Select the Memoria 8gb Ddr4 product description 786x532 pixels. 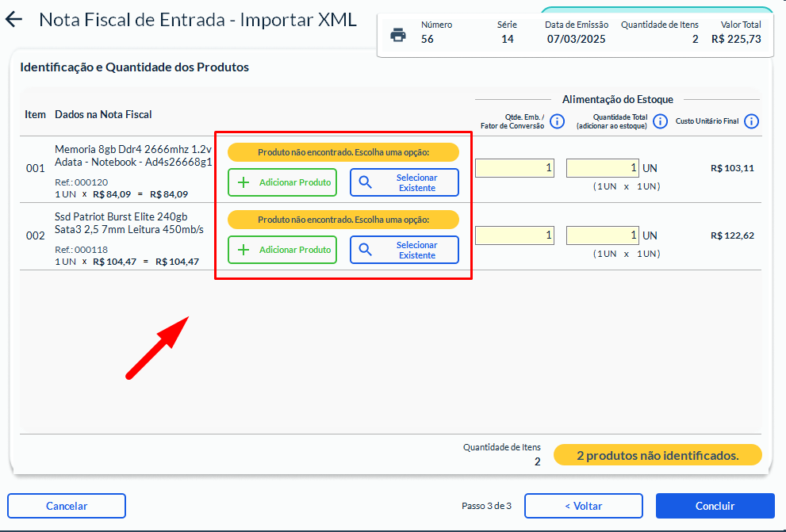pos(132,155)
